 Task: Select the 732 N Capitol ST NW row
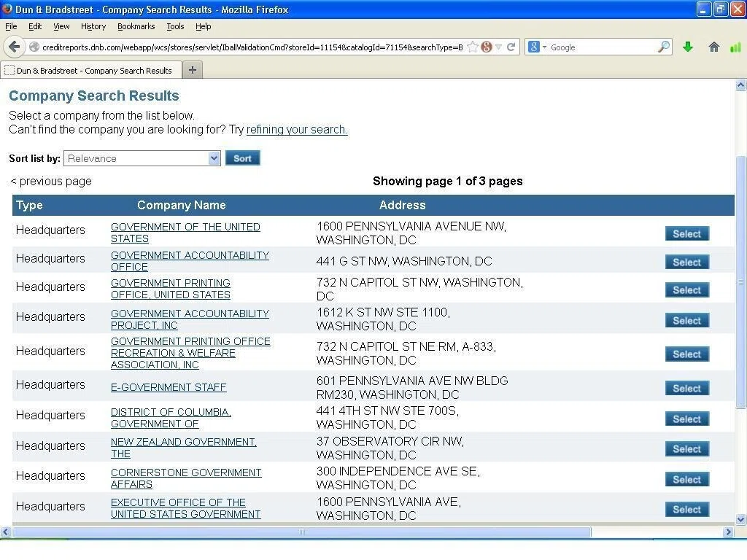[x=687, y=290]
